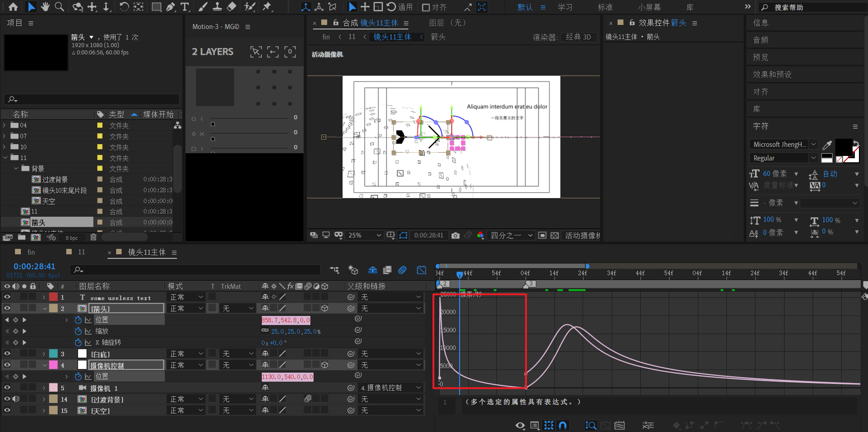
Task: Click the Home icon in toolbar
Action: (x=13, y=7)
